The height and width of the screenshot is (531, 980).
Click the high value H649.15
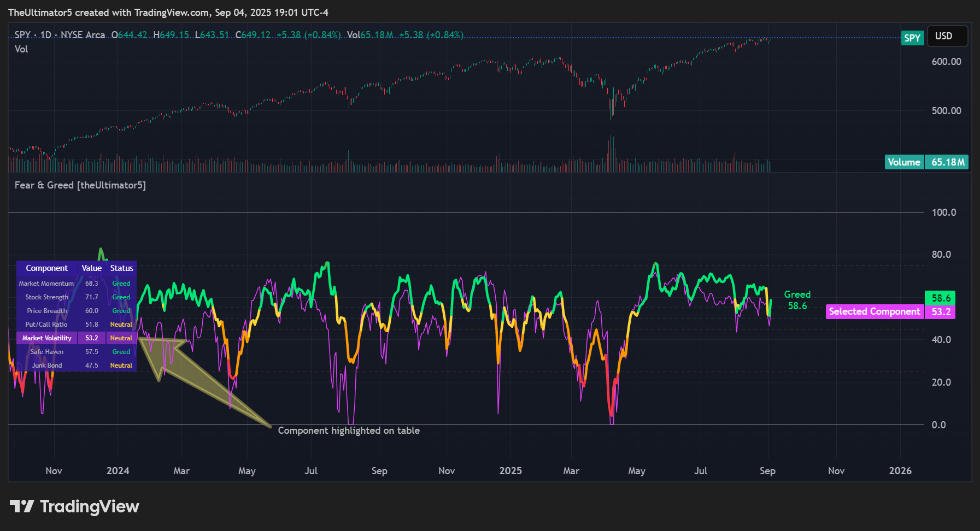(171, 35)
